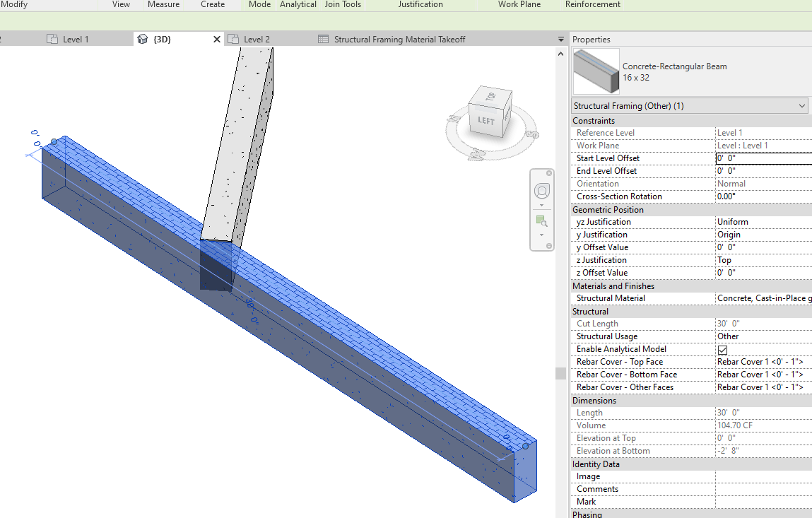Pin the navigation bar closed button
Image resolution: width=812 pixels, height=518 pixels.
(549, 173)
